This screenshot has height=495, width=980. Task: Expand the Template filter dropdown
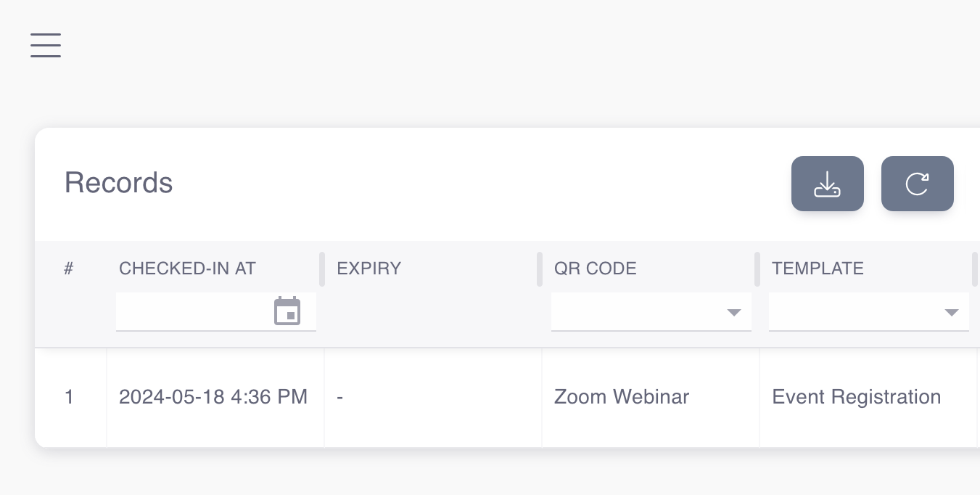pos(951,313)
